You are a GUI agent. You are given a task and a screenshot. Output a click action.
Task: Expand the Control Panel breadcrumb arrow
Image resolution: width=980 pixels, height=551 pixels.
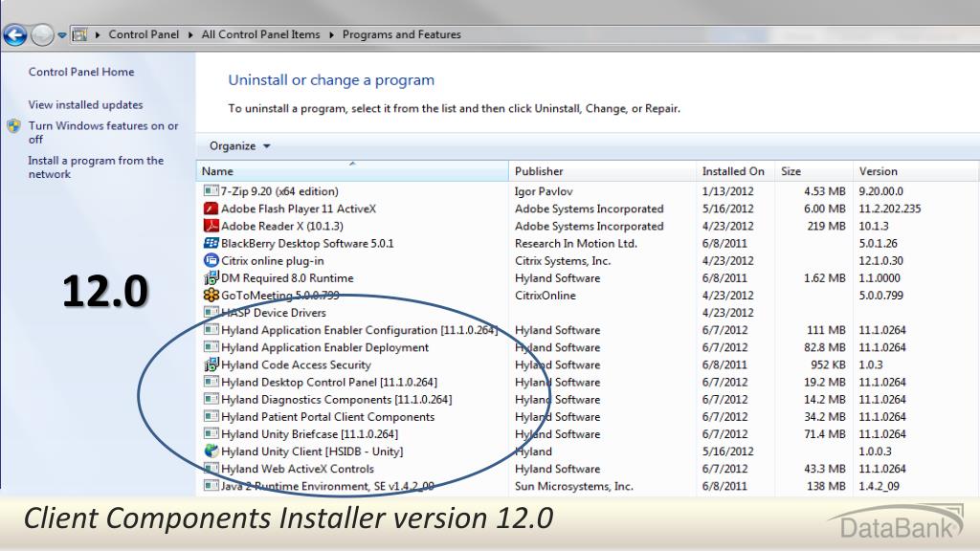click(190, 35)
